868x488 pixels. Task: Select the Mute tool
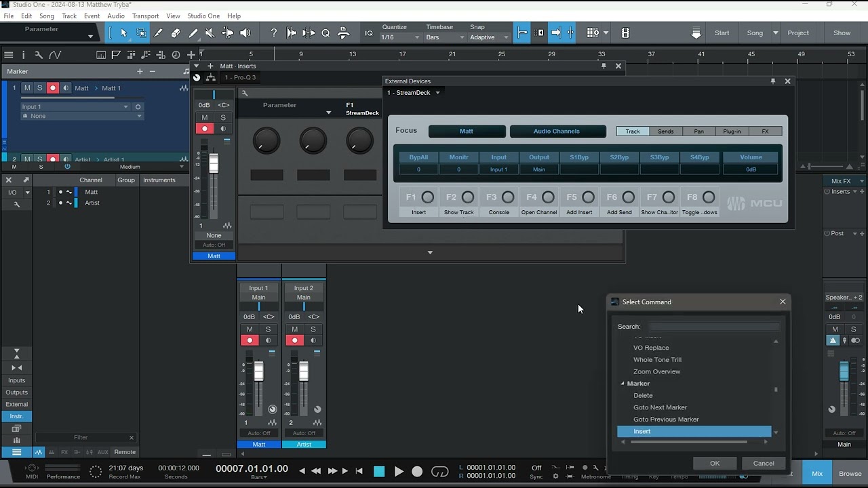point(210,33)
